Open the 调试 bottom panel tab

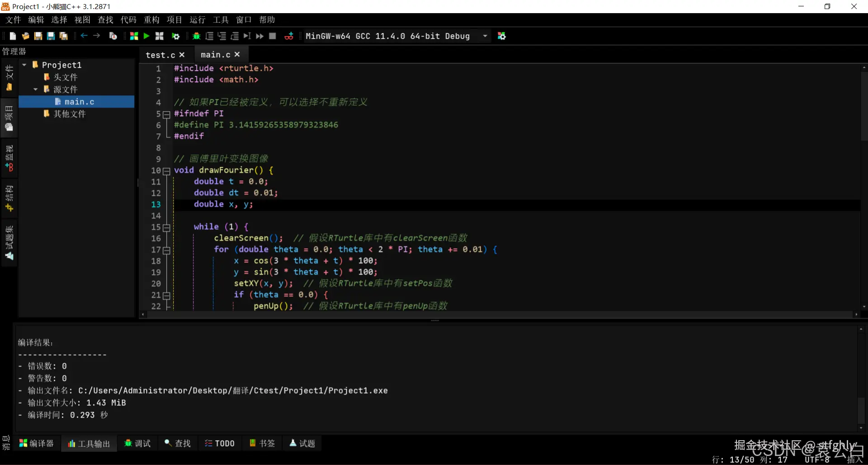[137, 443]
